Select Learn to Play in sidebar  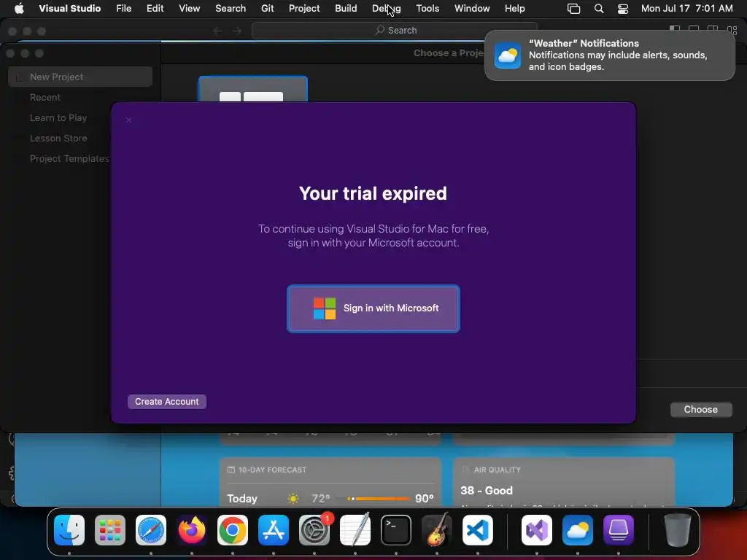58,117
